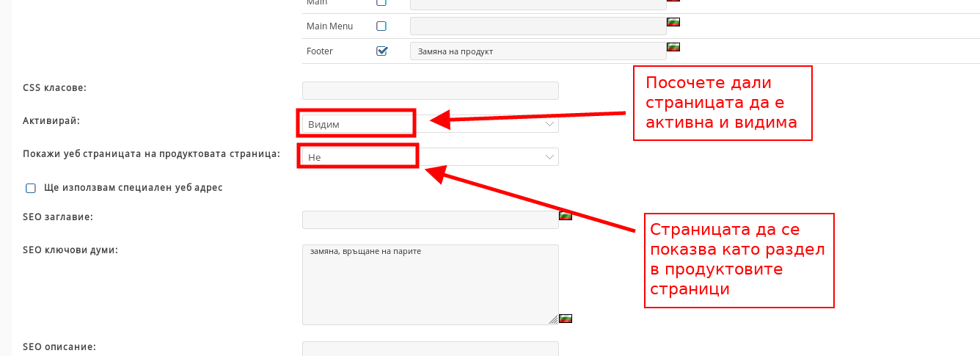The height and width of the screenshot is (356, 980).
Task: Click the empty Main Menu text field
Action: [x=538, y=26]
